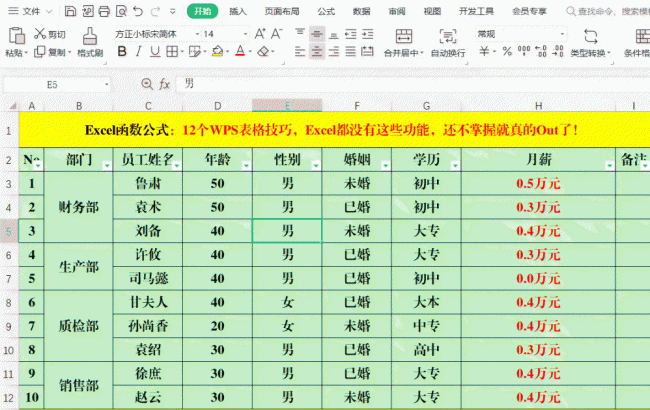Switch to the 公式 (Formulas) tab

point(326,11)
